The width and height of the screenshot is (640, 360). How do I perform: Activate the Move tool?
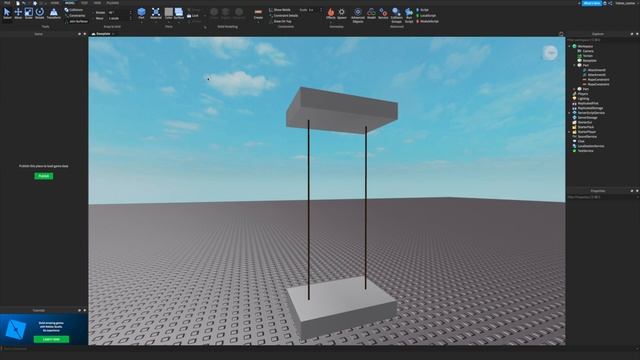click(x=18, y=13)
